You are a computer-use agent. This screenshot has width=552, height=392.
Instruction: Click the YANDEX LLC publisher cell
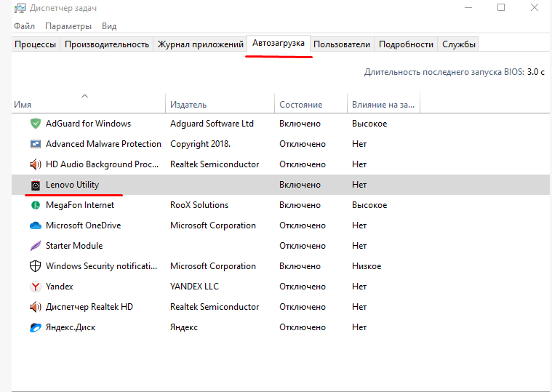194,287
